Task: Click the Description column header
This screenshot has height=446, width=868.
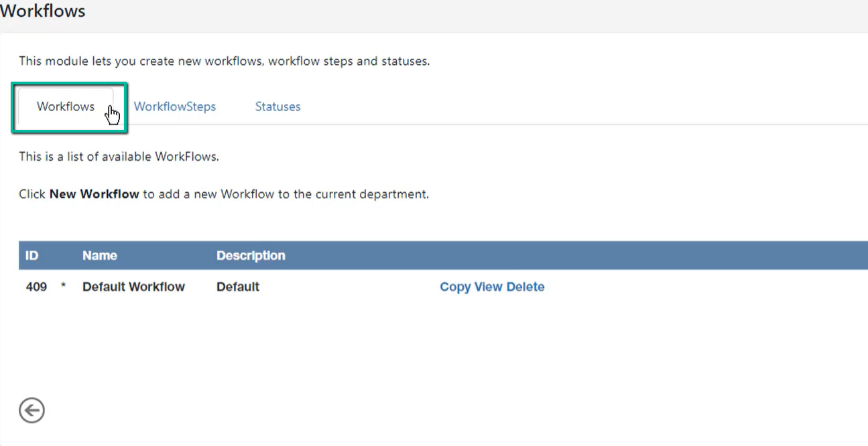Action: click(251, 255)
